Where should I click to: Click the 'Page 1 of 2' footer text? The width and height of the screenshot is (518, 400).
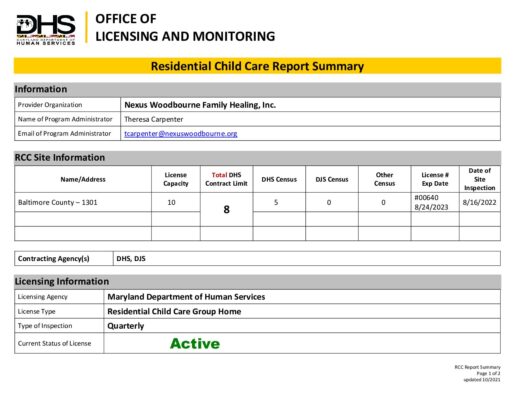point(488,373)
